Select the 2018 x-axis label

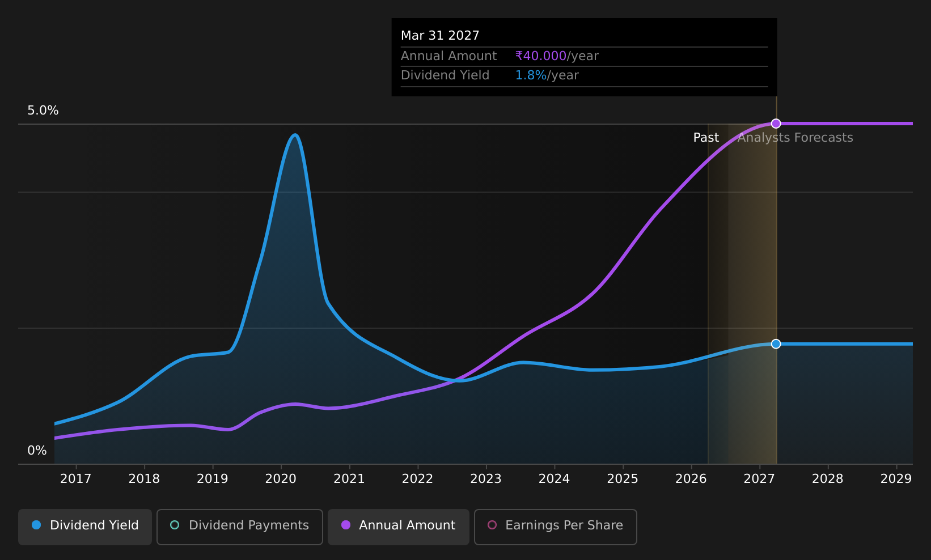(144, 479)
